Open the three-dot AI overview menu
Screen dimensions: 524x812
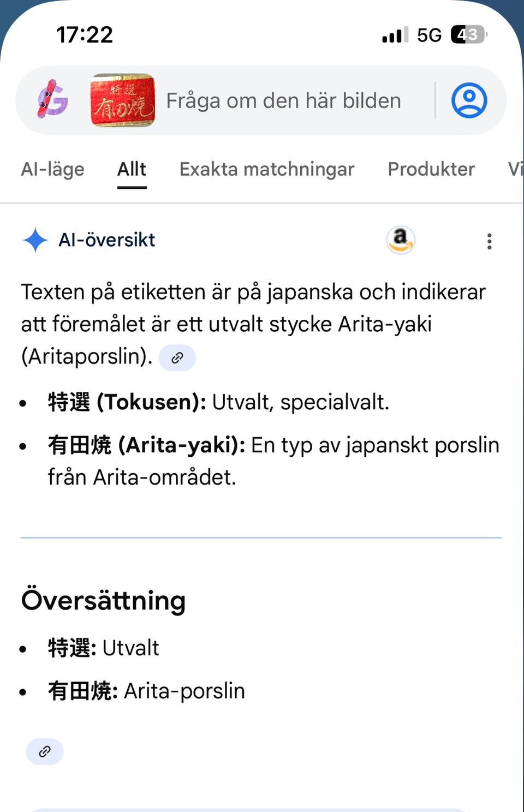point(489,241)
